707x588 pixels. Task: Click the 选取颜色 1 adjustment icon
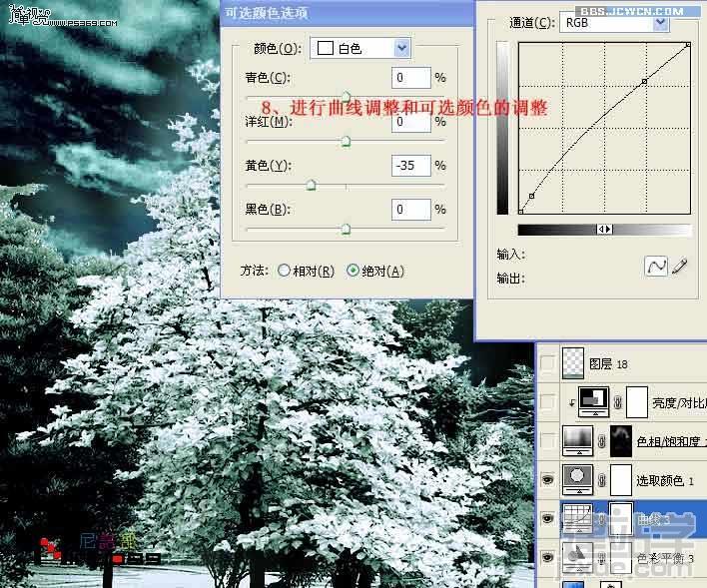[577, 480]
